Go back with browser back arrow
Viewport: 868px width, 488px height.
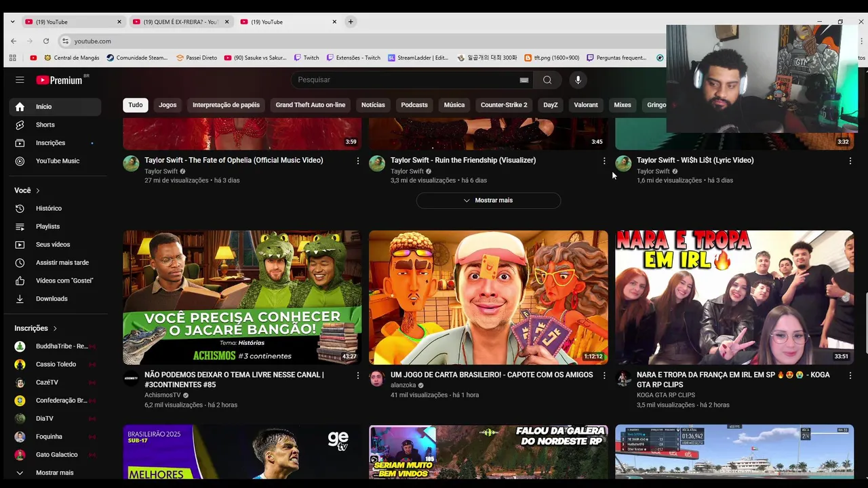pyautogui.click(x=14, y=41)
